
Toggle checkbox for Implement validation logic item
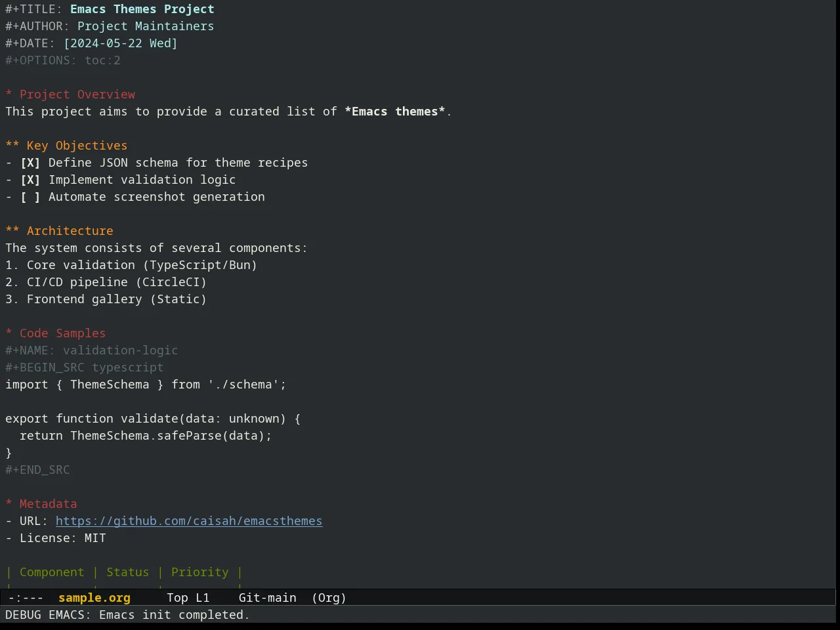(x=30, y=180)
